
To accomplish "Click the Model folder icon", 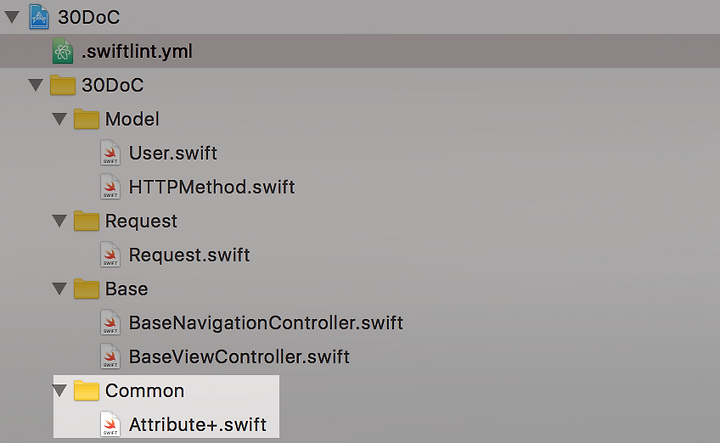I will click(x=86, y=119).
